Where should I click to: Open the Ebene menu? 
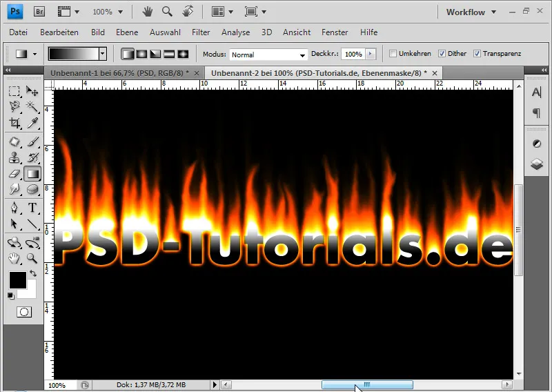click(127, 32)
